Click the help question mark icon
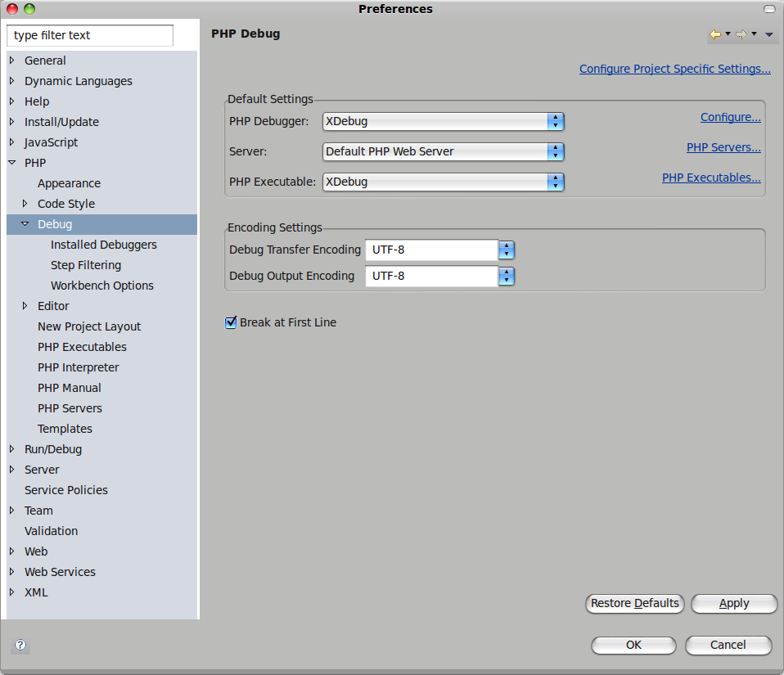 [20, 645]
